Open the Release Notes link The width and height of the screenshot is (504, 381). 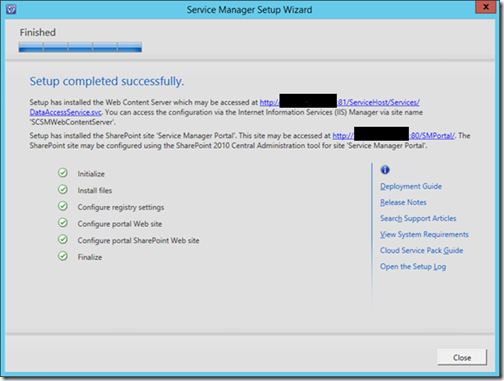point(403,202)
